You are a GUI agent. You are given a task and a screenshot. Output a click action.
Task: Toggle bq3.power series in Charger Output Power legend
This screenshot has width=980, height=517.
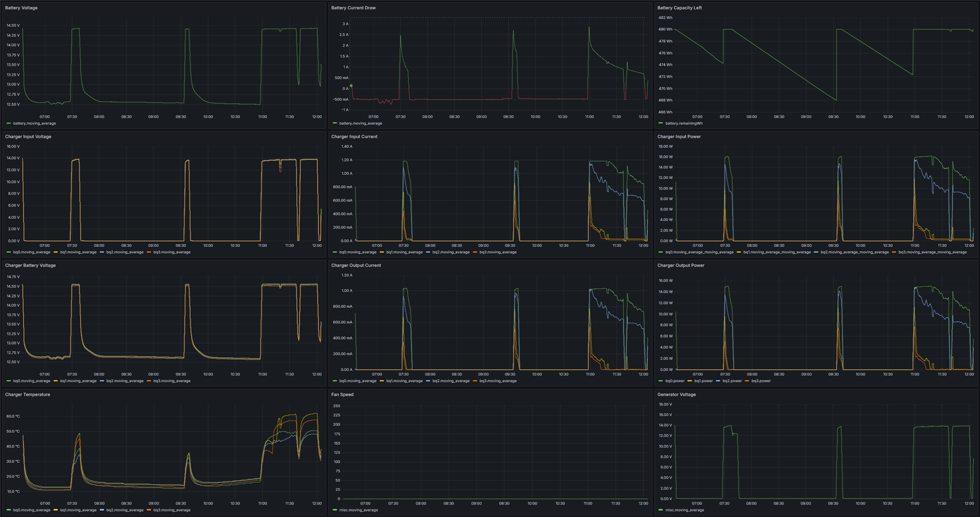761,381
